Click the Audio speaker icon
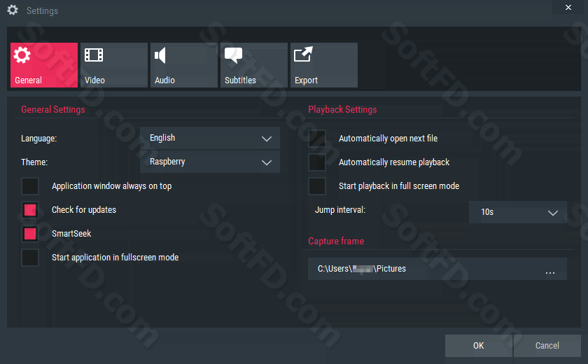 coord(160,55)
